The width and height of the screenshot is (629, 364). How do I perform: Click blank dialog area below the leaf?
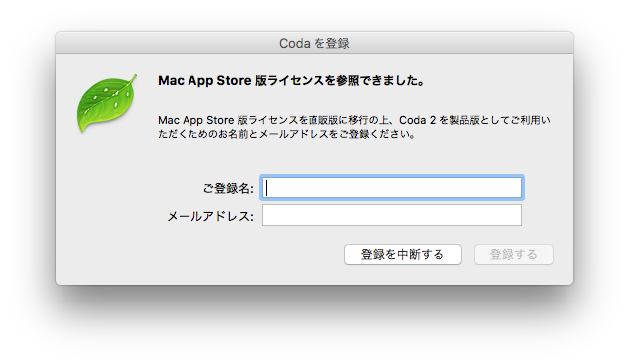(x=106, y=200)
